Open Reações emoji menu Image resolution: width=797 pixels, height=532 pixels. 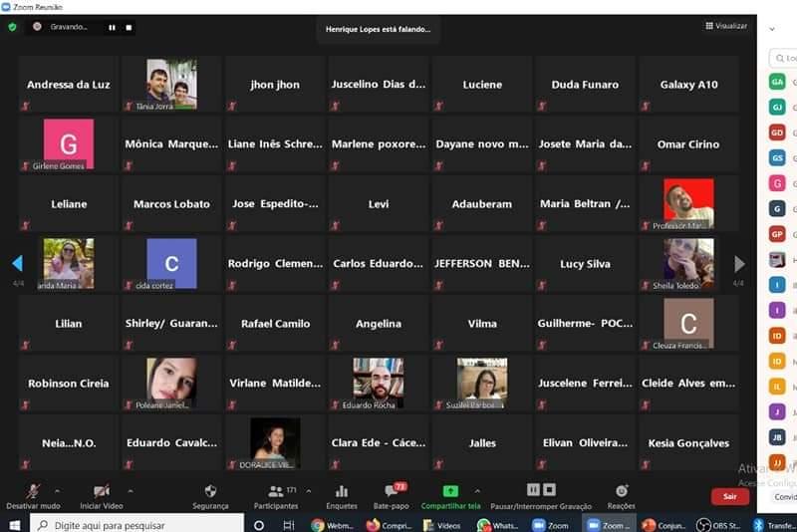point(622,491)
